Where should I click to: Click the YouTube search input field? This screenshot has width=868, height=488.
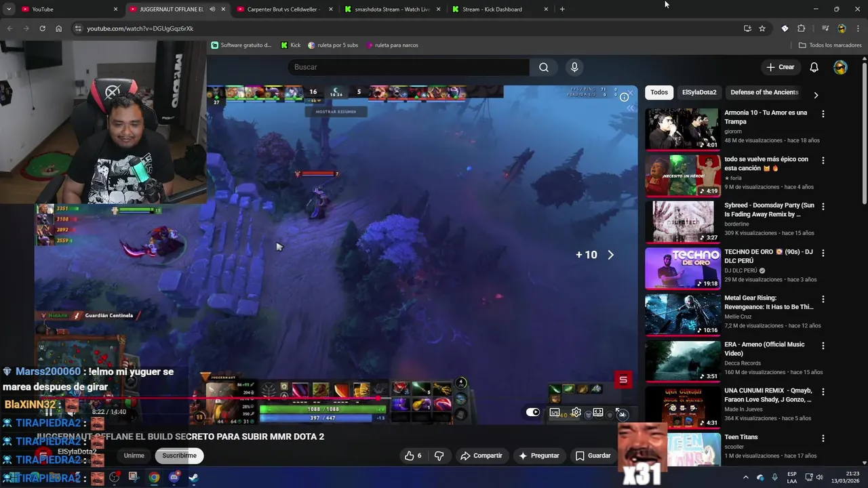click(x=408, y=67)
